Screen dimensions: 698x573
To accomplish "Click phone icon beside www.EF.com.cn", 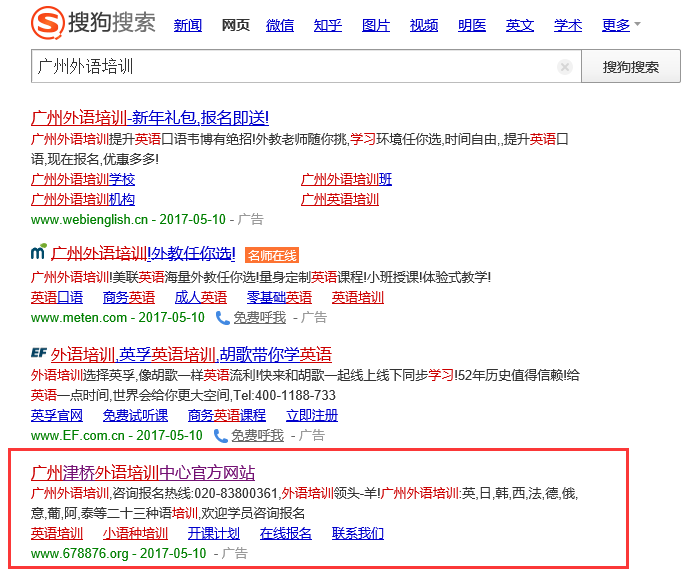I will (x=220, y=436).
